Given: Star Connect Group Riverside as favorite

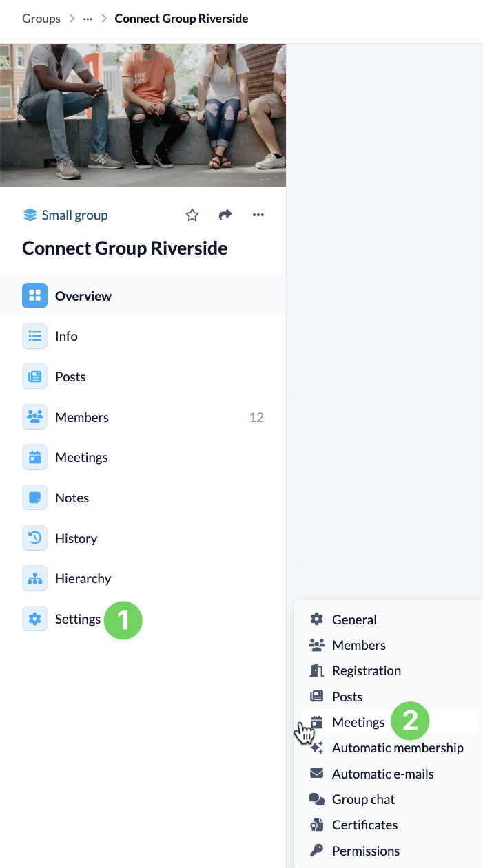Looking at the screenshot, I should point(192,215).
